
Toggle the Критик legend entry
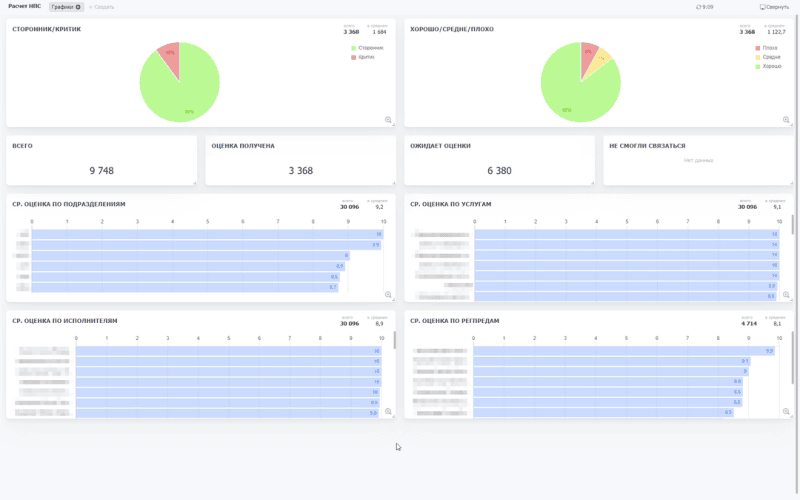pyautogui.click(x=364, y=57)
